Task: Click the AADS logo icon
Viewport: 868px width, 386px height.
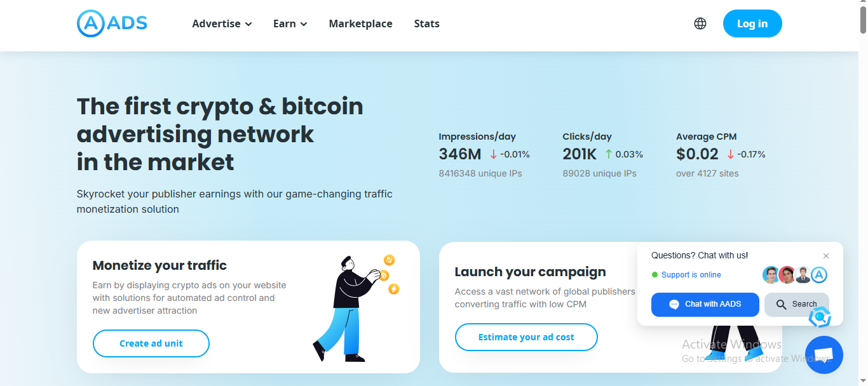Action: [90, 23]
